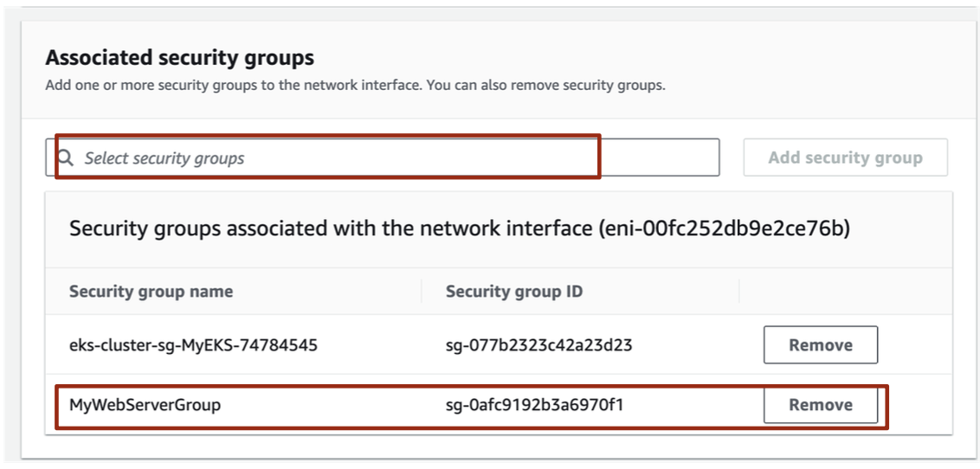The width and height of the screenshot is (980, 469).
Task: Click the divider right of Security group ID
Action: click(739, 292)
